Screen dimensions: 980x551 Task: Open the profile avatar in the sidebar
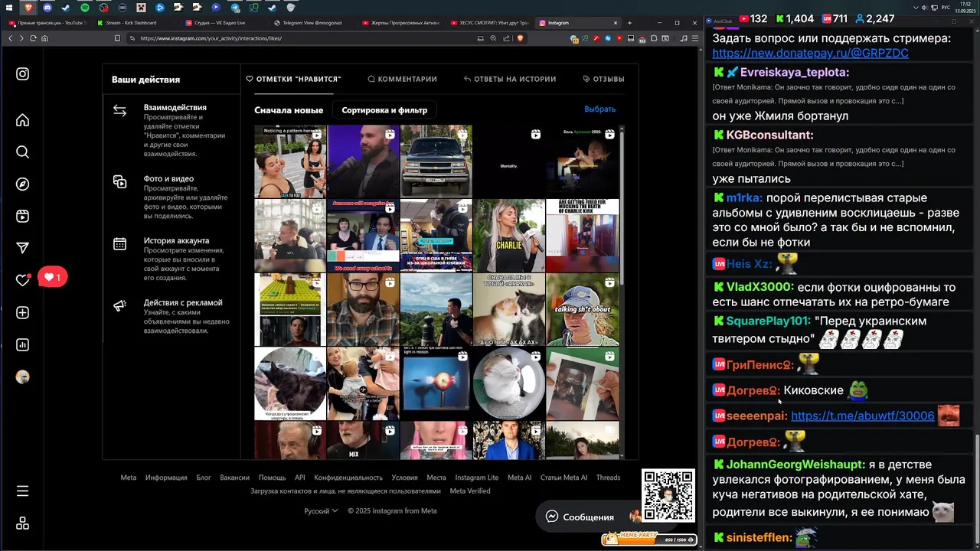tap(23, 377)
